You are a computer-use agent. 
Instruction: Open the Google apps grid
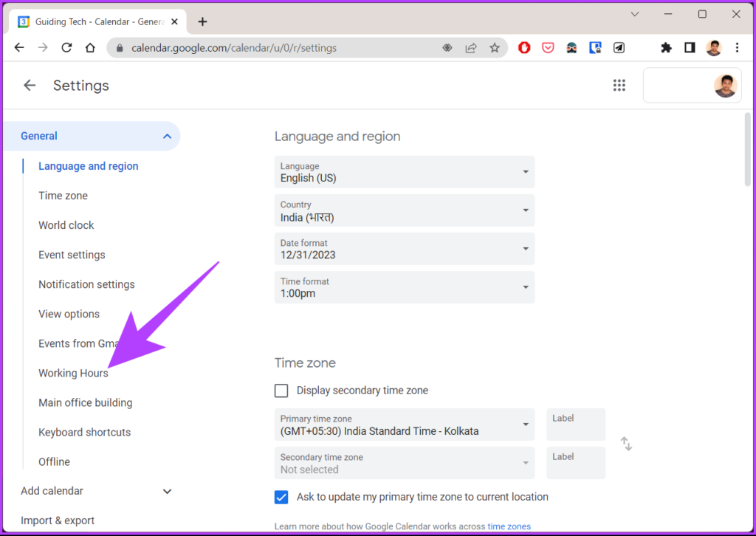pyautogui.click(x=619, y=86)
